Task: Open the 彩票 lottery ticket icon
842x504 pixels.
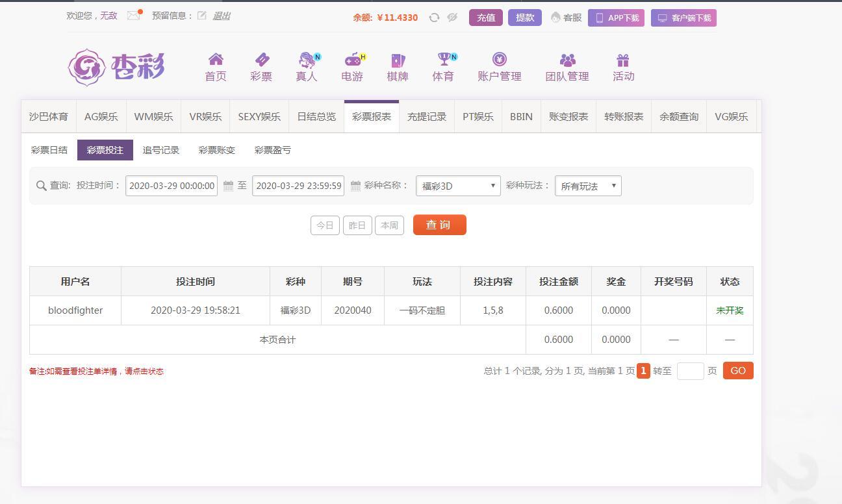Action: click(x=262, y=60)
